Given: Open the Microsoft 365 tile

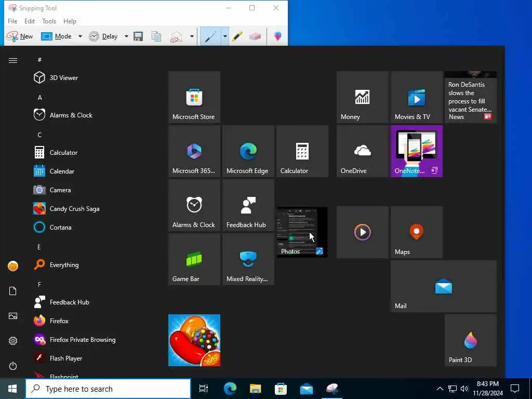Looking at the screenshot, I should pos(194,151).
